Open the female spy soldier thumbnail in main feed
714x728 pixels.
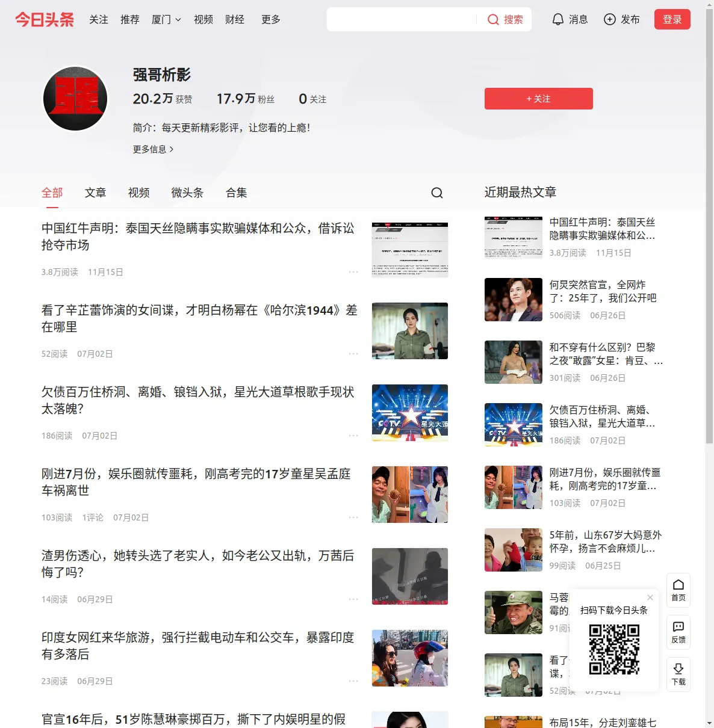[x=410, y=331]
